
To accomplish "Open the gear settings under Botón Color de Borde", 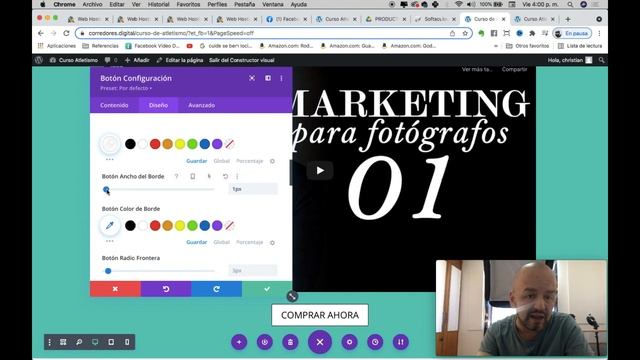I will pyautogui.click(x=272, y=242).
